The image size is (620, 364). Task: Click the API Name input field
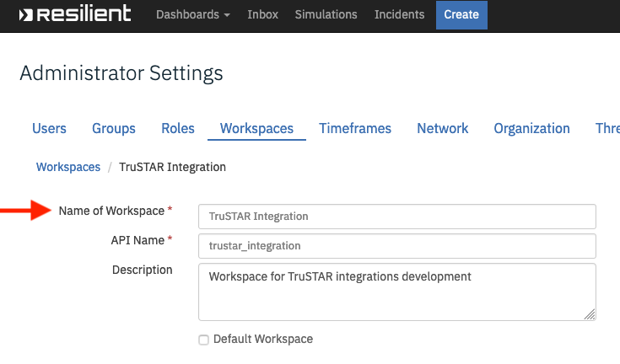(397, 246)
